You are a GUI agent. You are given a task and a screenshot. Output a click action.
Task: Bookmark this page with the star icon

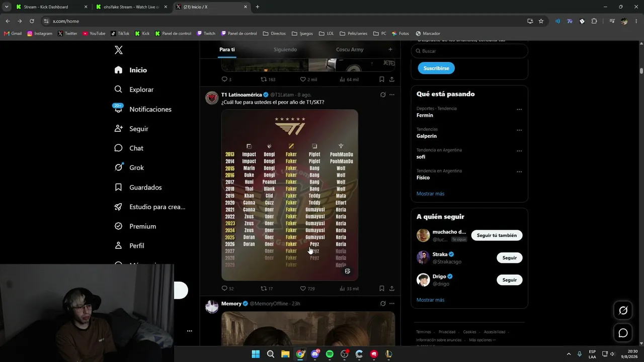pos(541,21)
